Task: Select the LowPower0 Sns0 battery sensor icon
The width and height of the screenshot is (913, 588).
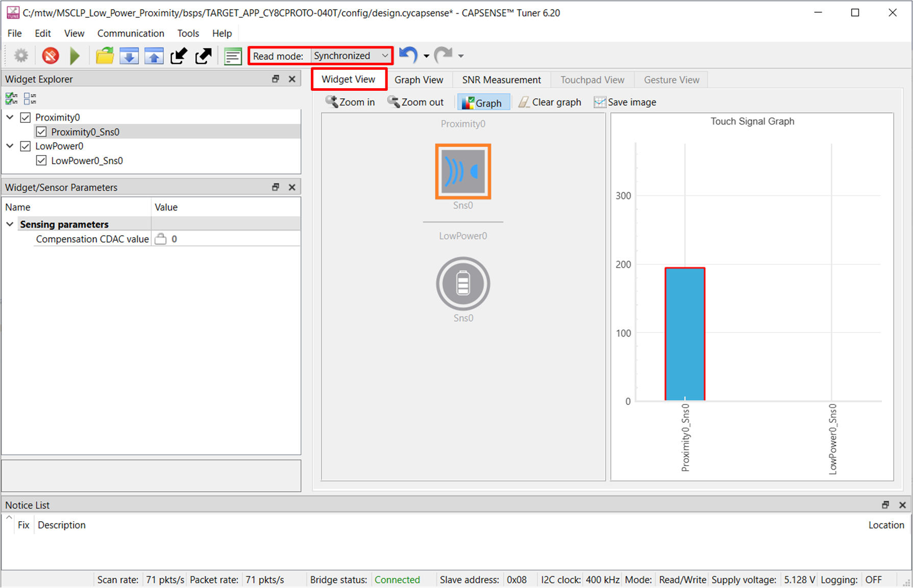Action: [x=463, y=284]
